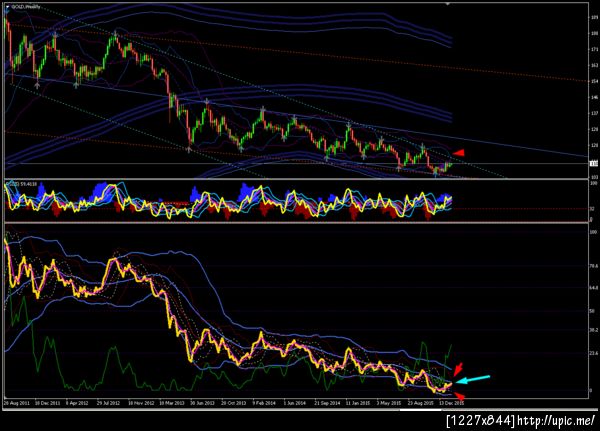Click the chart shift triangle on the top edge
Screen dimensions: 600x431
(x=448, y=3)
